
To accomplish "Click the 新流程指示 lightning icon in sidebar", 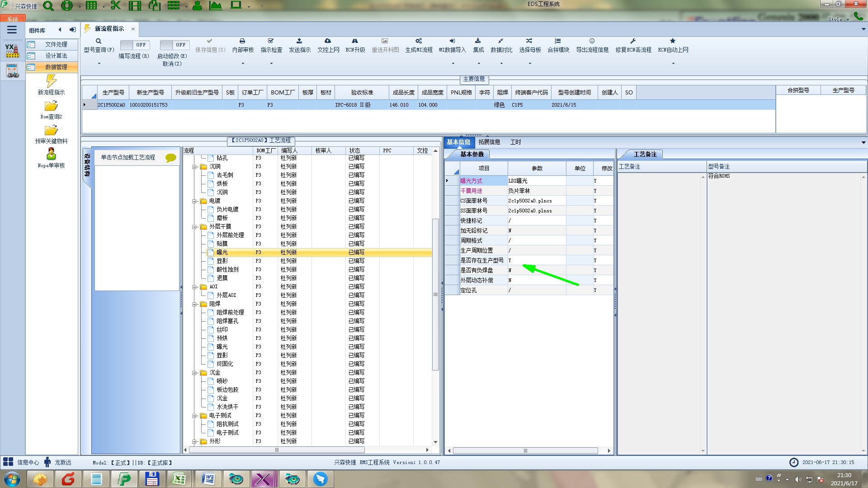I will (x=51, y=81).
